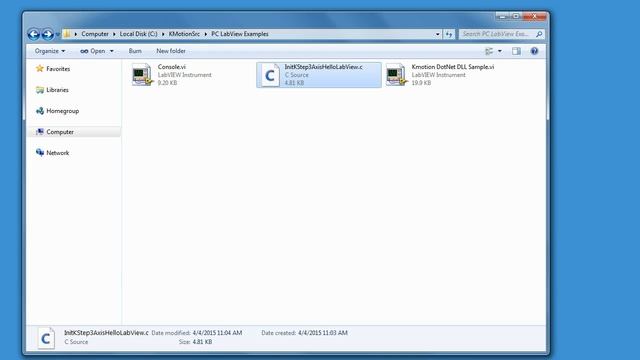This screenshot has width=640, height=360.
Task: Select Network in the navigation pane
Action: click(58, 153)
